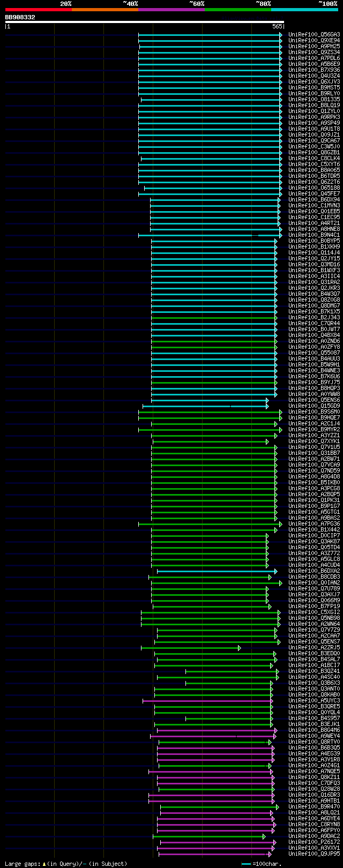The width and height of the screenshot is (343, 868).
Task: Click the UniRef100_Q6XJV3 entry
Action: coord(314,81)
